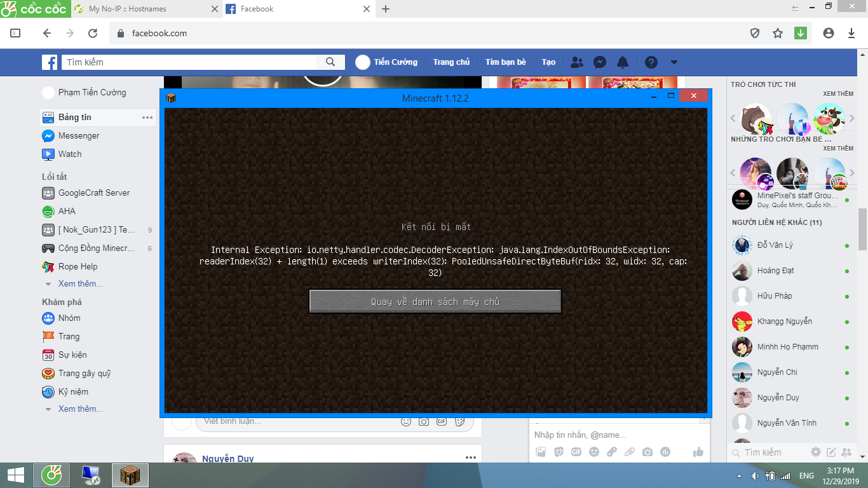Viewport: 868px width, 488px height.
Task: Open the Rope Help shortcut
Action: point(70,267)
